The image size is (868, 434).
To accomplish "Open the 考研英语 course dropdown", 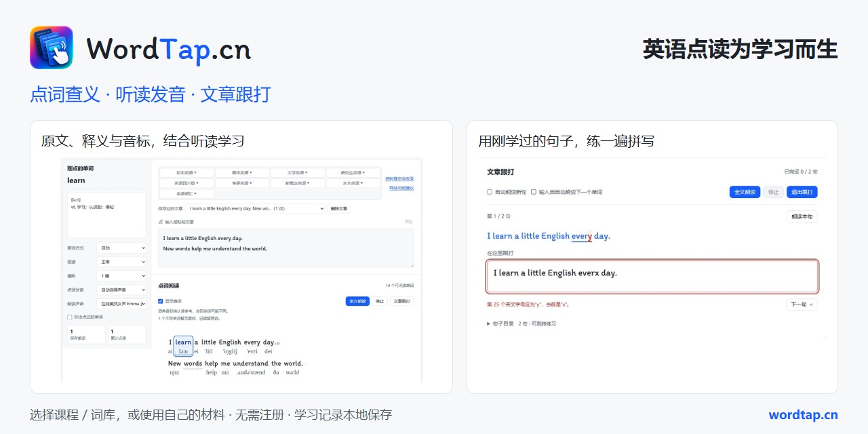I will (242, 183).
